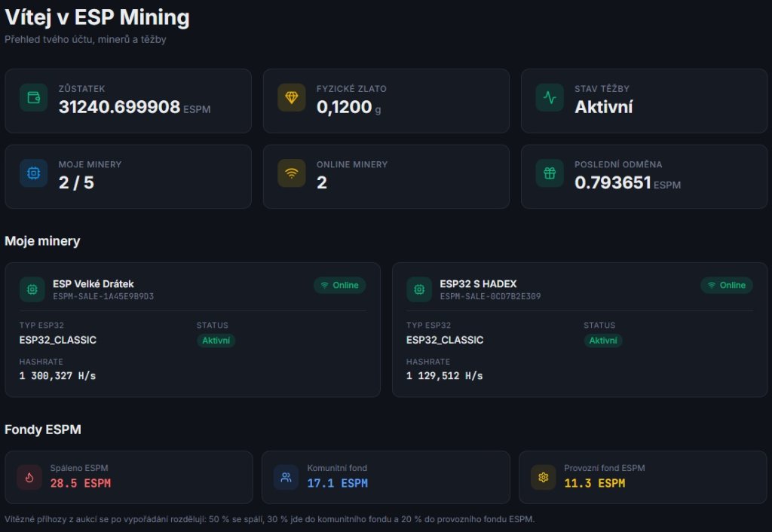This screenshot has width=772, height=532.
Task: Click the wifi icon in Online minery card
Action: [292, 173]
